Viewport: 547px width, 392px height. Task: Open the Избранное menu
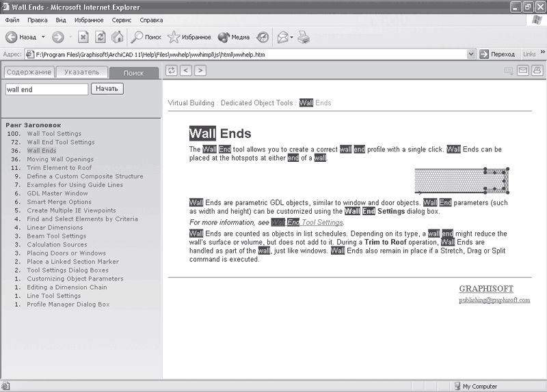[x=89, y=20]
